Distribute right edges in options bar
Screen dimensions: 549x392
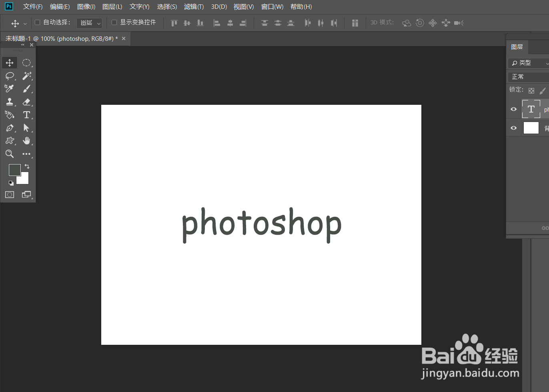point(334,23)
